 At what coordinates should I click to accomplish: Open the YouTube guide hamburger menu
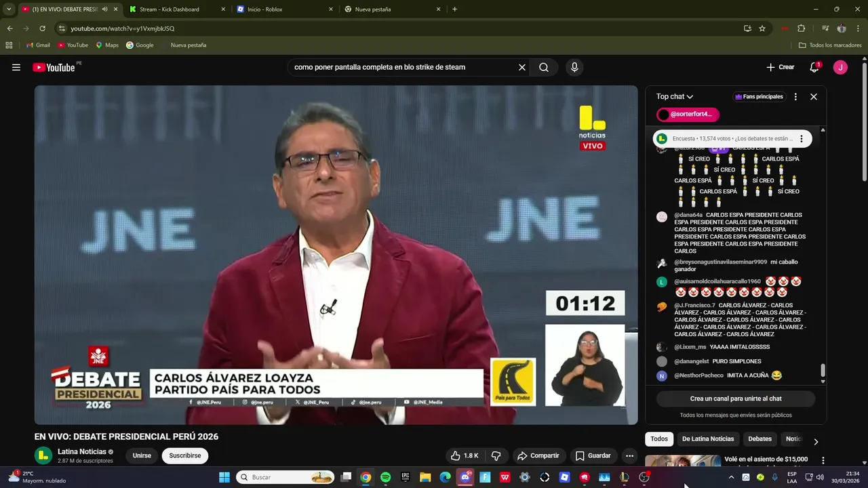pyautogui.click(x=16, y=67)
